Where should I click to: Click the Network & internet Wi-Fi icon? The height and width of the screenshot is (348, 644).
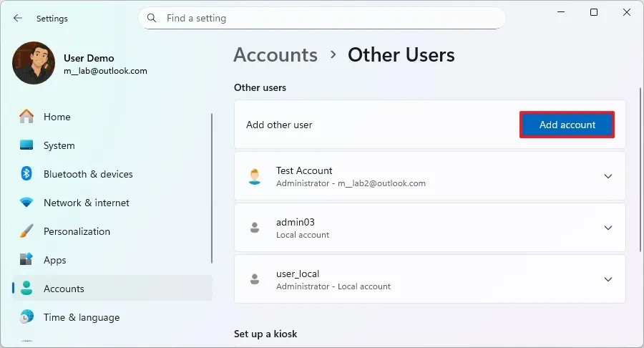[26, 203]
